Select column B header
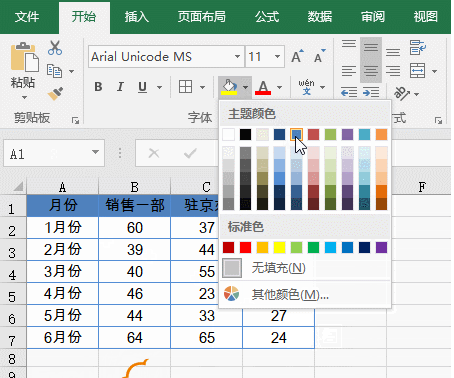This screenshot has width=454, height=378. pyautogui.click(x=135, y=187)
